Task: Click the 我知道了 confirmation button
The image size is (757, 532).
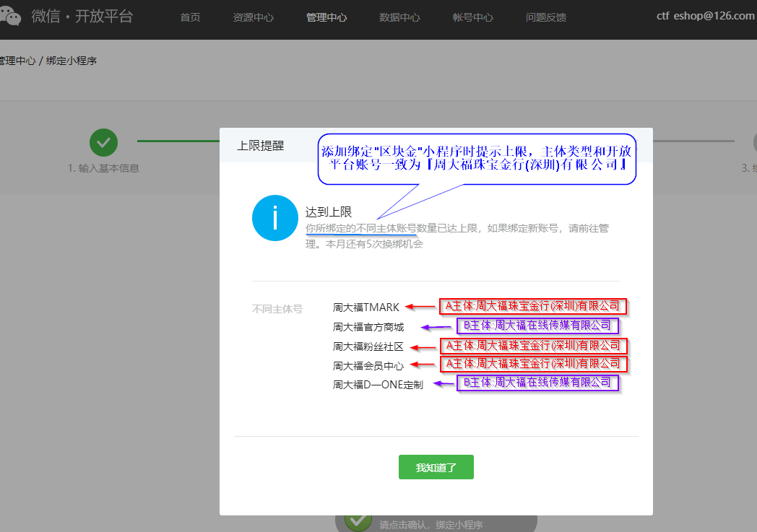Action: tap(436, 467)
